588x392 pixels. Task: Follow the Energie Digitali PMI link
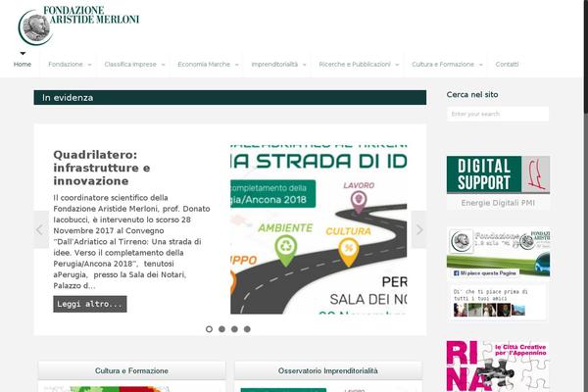(498, 203)
